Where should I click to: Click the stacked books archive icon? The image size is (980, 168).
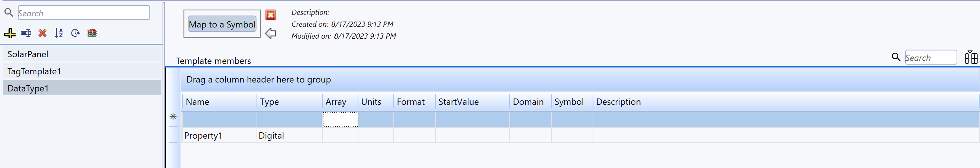(92, 33)
